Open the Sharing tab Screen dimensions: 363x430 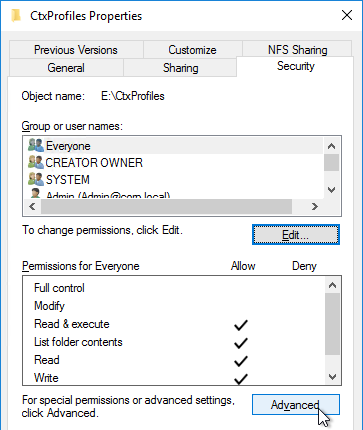[180, 68]
